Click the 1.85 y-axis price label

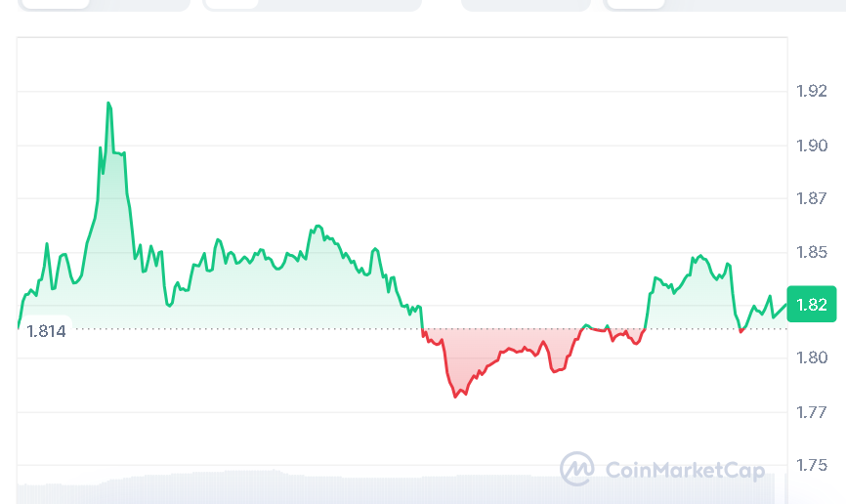pyautogui.click(x=812, y=252)
